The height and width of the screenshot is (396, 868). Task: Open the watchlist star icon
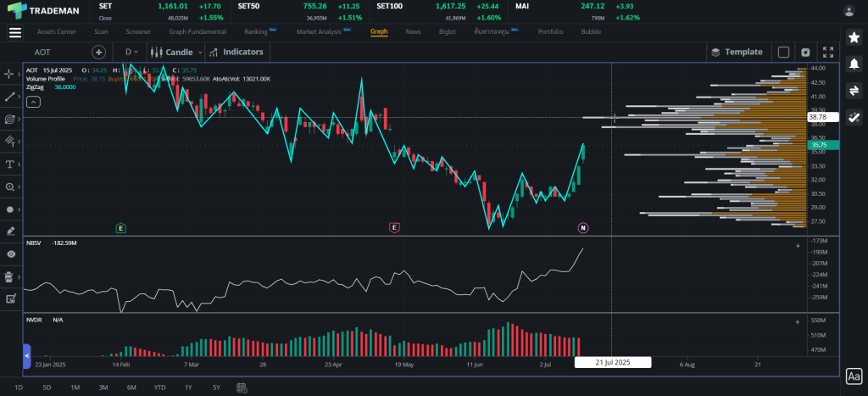[854, 37]
